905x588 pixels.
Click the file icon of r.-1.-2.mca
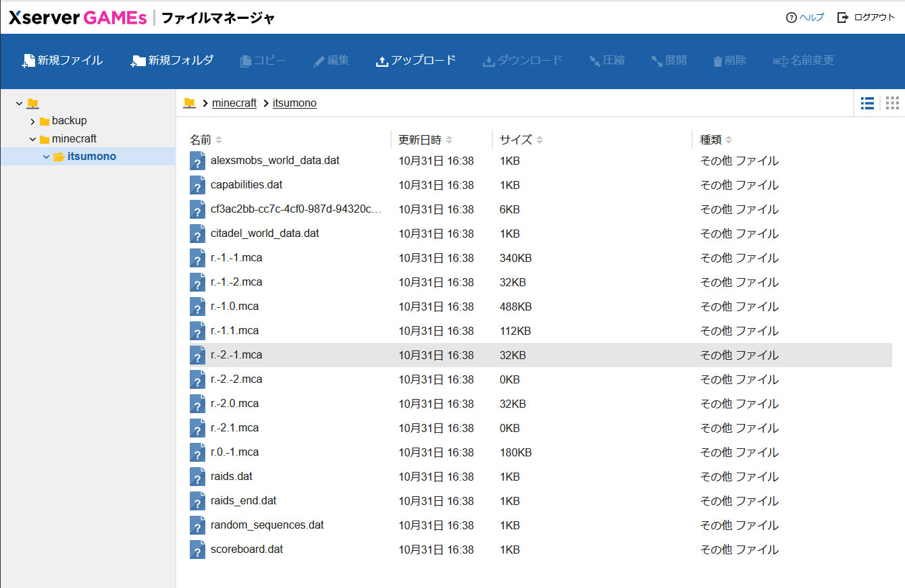point(197,282)
